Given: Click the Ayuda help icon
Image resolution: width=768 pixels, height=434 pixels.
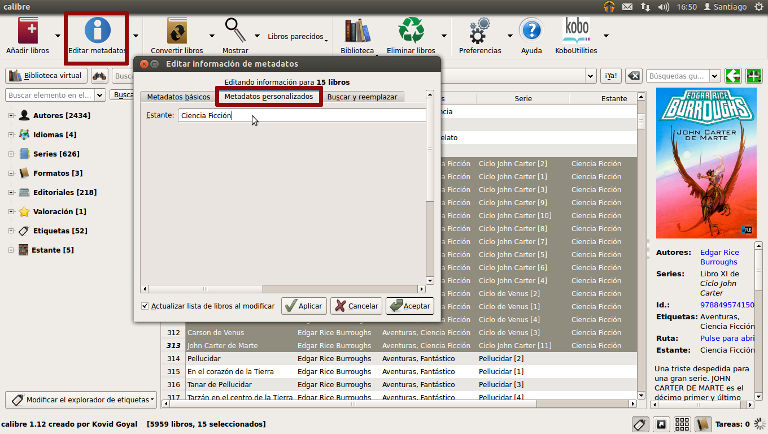Looking at the screenshot, I should click(x=531, y=31).
